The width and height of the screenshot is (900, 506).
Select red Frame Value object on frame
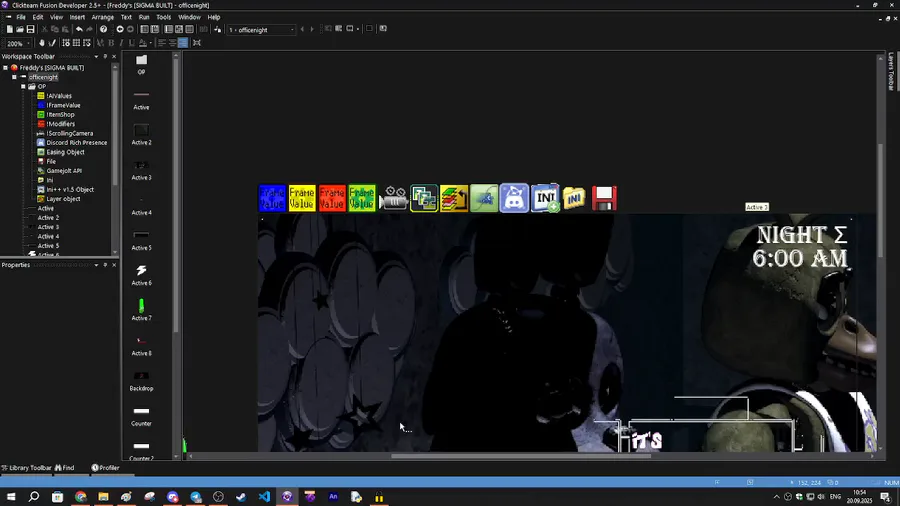tap(332, 198)
